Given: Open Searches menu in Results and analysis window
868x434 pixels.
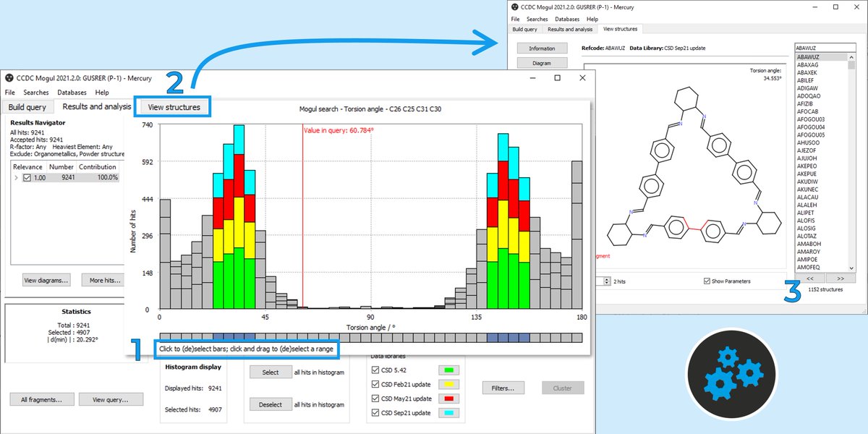Looking at the screenshot, I should click(x=36, y=93).
